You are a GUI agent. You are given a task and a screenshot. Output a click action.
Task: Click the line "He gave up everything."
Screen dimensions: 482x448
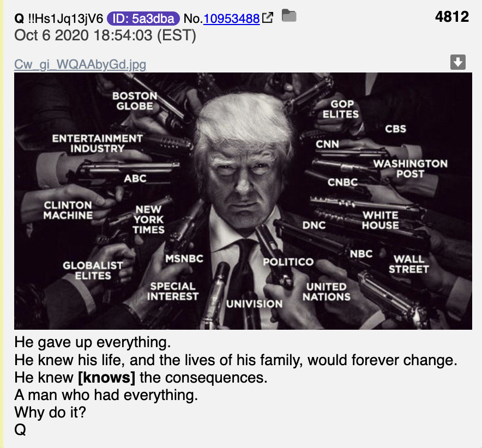coord(93,342)
